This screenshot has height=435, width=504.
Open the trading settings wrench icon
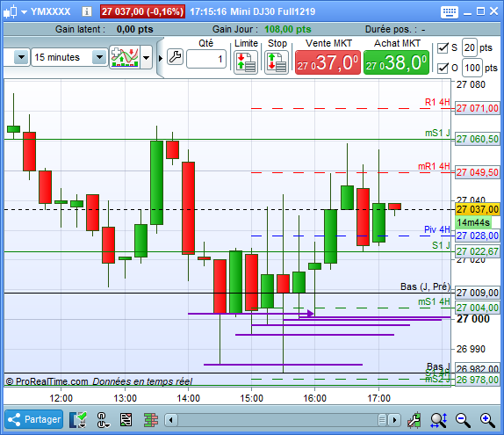coord(176,57)
